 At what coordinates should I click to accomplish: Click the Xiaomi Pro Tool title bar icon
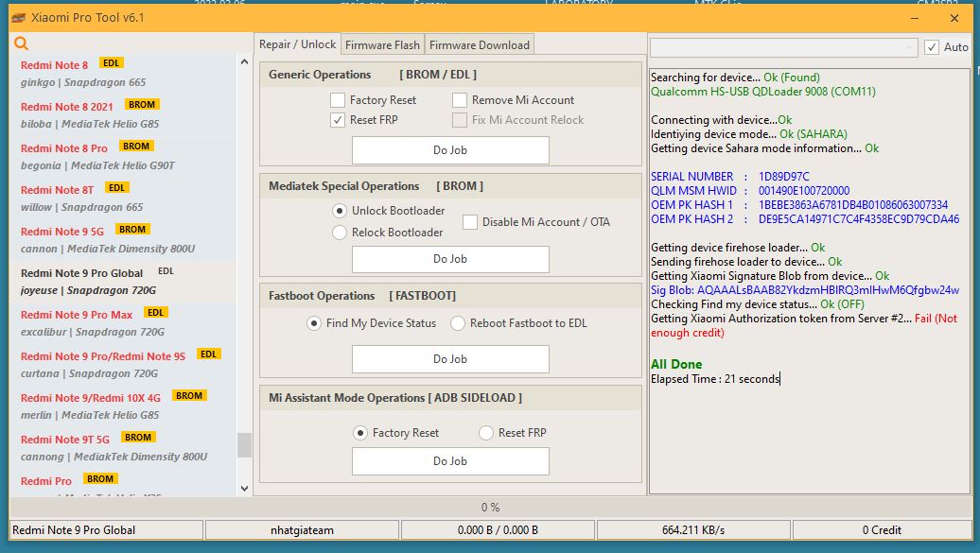(x=17, y=18)
